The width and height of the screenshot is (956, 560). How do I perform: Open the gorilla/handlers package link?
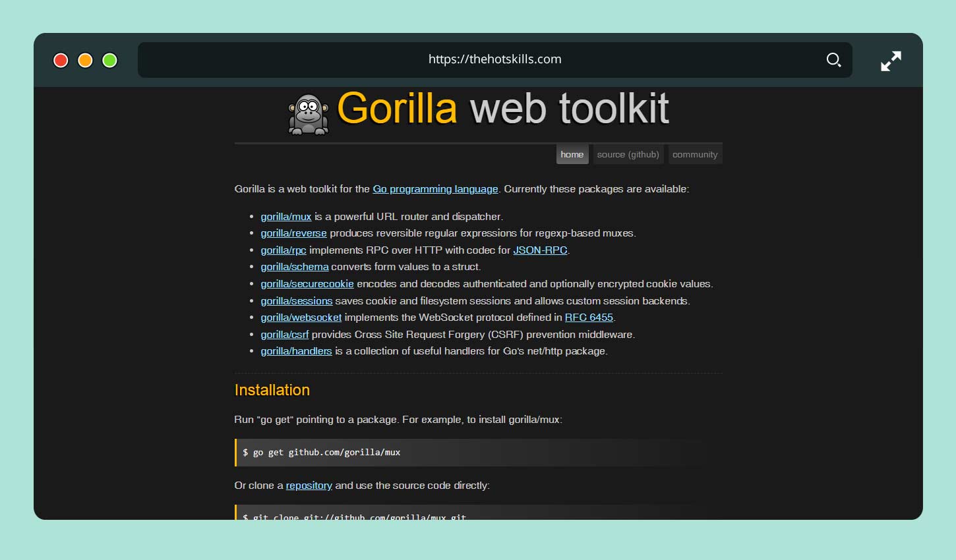click(296, 351)
